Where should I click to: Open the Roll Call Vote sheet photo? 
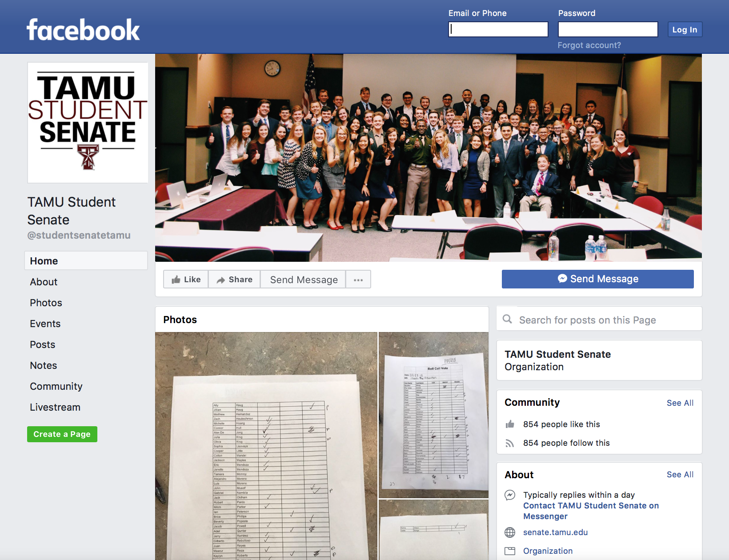pyautogui.click(x=433, y=415)
